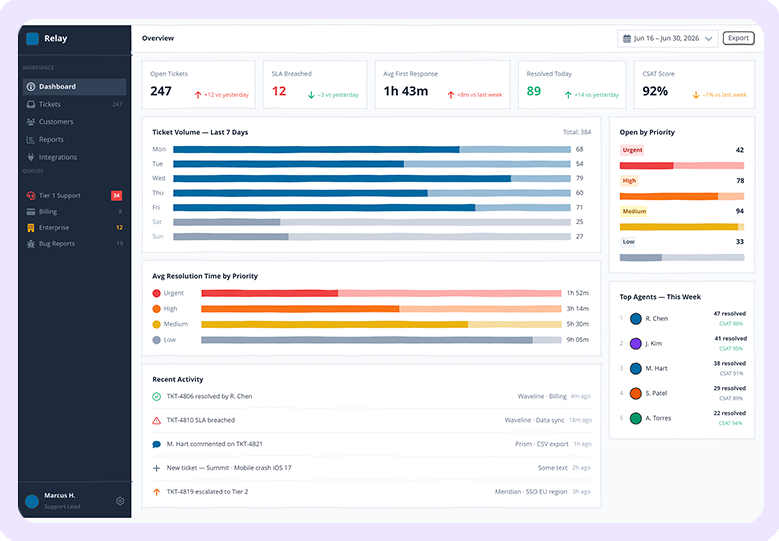Click the red up arrow in Open Tickets

[198, 95]
